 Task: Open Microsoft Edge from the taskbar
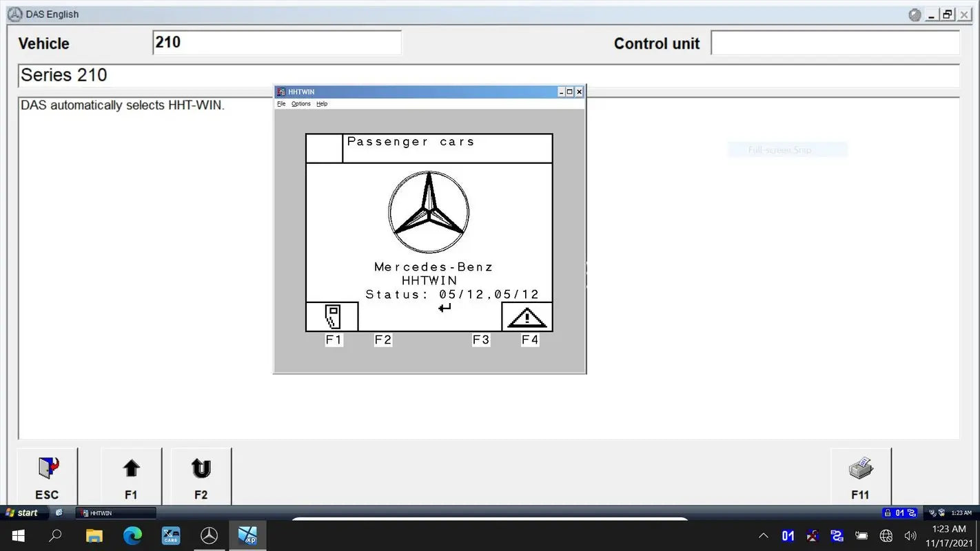pos(132,535)
